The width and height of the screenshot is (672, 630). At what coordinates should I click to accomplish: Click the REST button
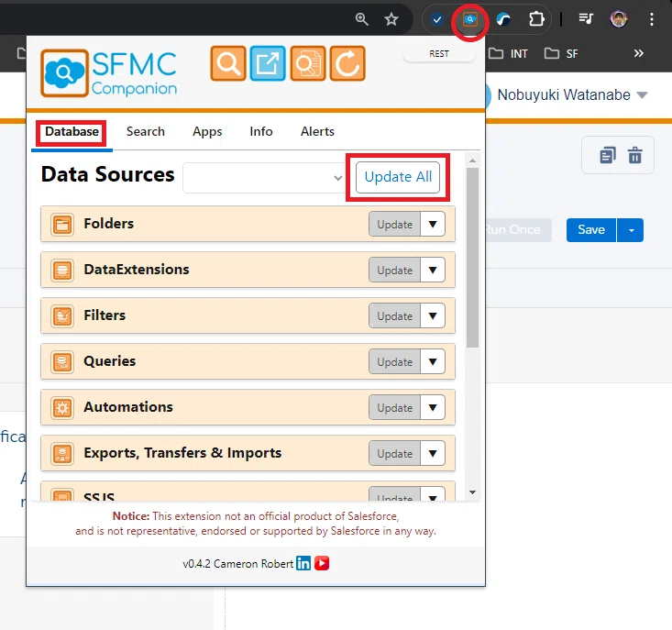click(x=439, y=54)
